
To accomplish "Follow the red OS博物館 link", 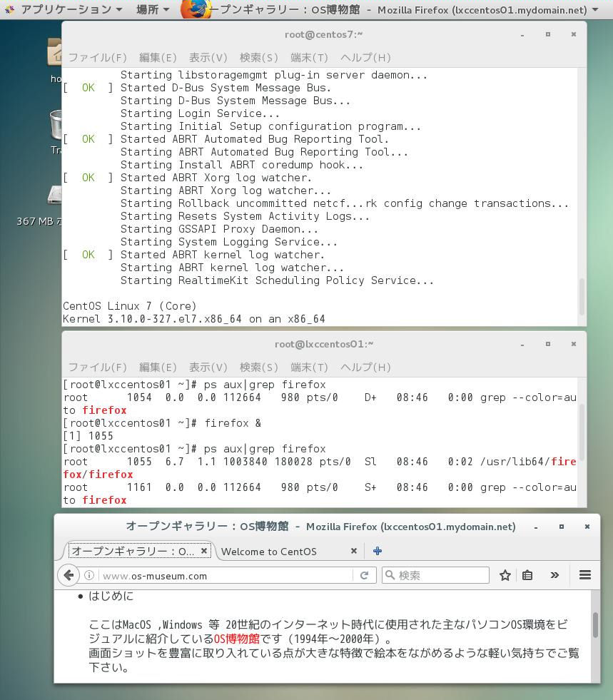I will click(237, 639).
